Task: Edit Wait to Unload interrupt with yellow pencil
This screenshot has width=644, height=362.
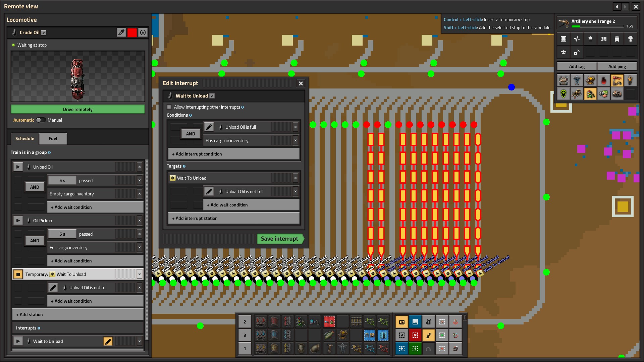Action: (x=108, y=341)
